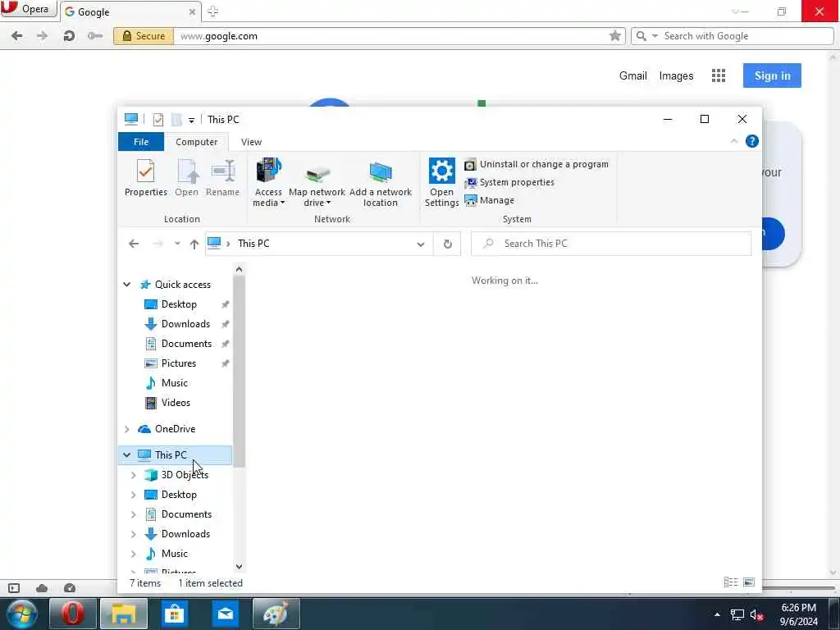Open Settings from the ribbon
Viewport: 840px width, 630px height.
(441, 183)
